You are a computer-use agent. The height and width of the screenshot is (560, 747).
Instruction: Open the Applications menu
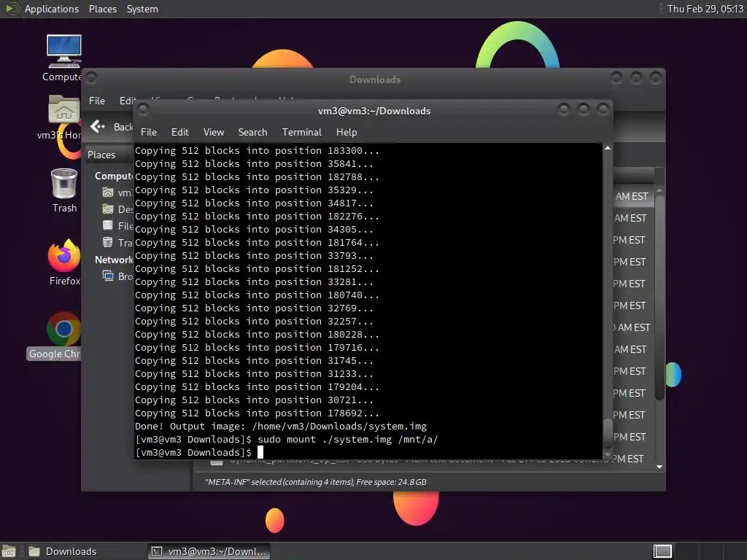tap(52, 9)
